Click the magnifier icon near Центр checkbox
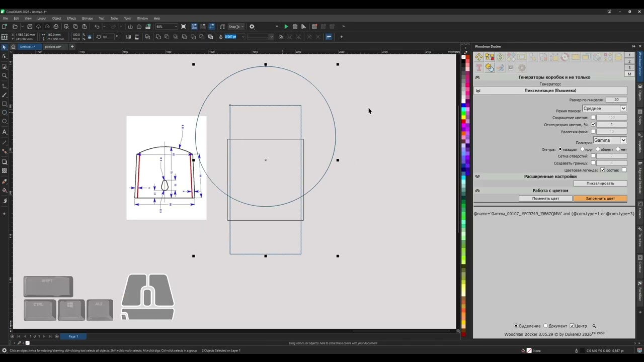Image resolution: width=644 pixels, height=362 pixels. (594, 326)
